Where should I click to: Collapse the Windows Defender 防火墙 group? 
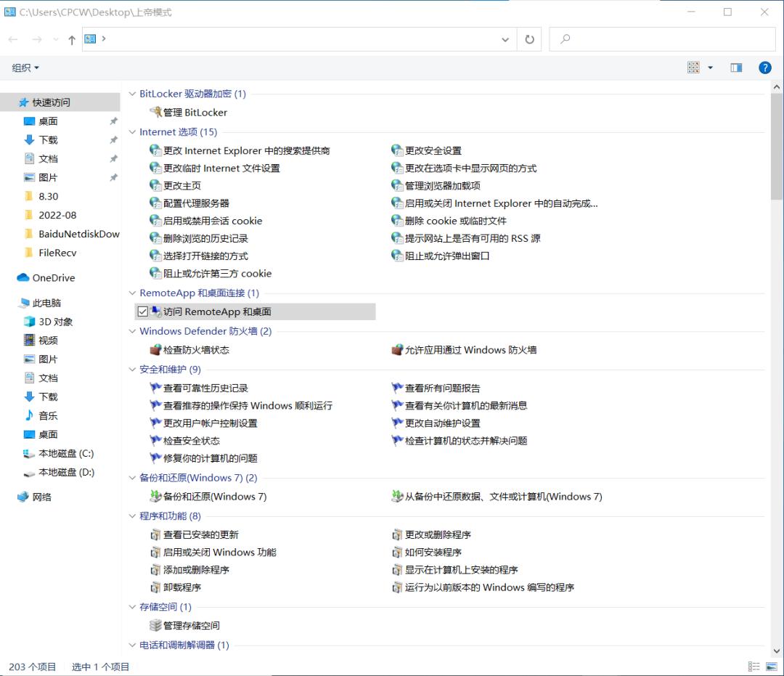click(x=132, y=331)
